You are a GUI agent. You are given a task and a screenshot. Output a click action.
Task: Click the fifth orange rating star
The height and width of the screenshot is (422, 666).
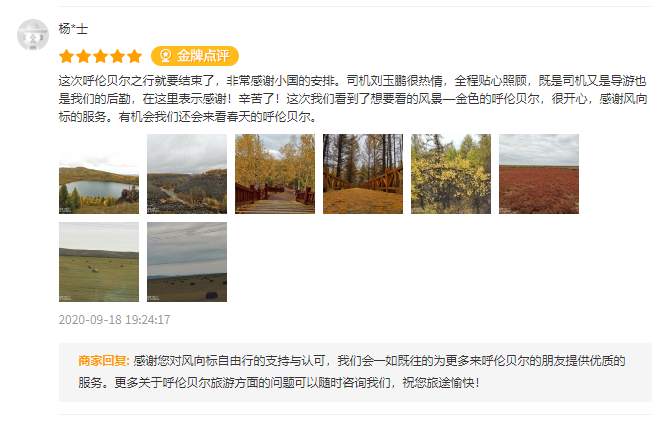tap(134, 56)
